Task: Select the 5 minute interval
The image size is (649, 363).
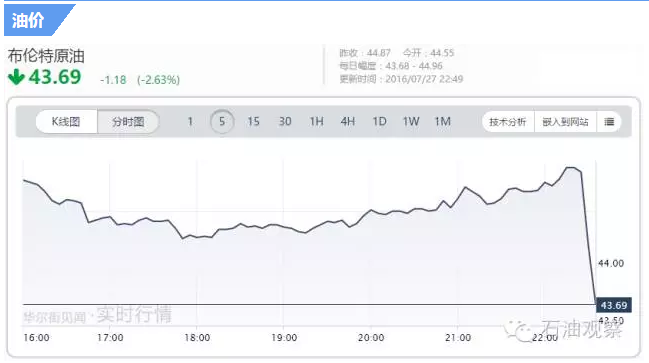Action: [x=222, y=122]
